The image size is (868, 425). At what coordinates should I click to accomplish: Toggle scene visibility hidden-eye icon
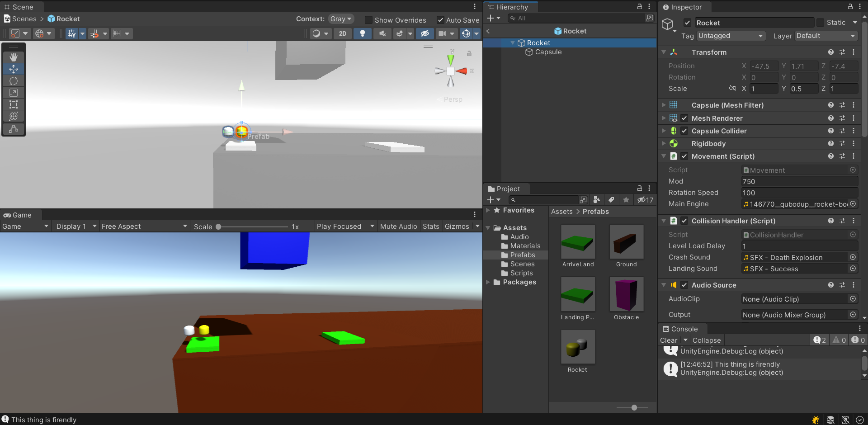tap(425, 33)
